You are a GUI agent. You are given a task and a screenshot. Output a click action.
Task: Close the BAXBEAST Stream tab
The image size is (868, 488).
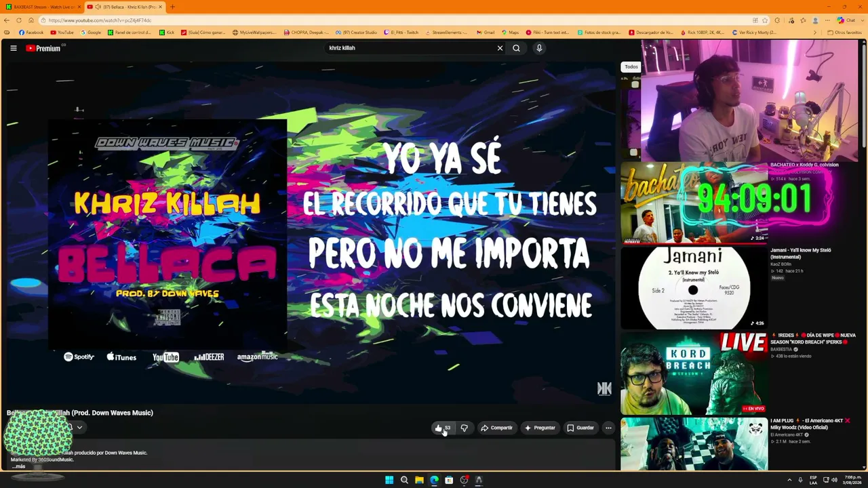[79, 7]
